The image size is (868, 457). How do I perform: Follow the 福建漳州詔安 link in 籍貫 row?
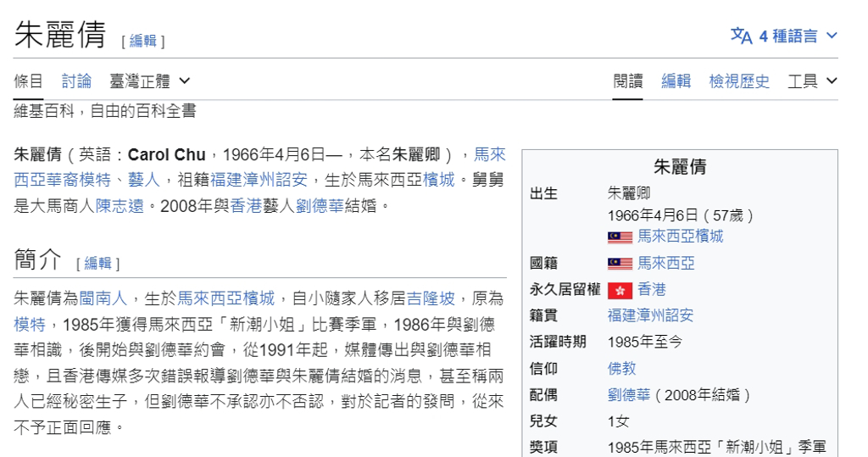[x=650, y=315]
